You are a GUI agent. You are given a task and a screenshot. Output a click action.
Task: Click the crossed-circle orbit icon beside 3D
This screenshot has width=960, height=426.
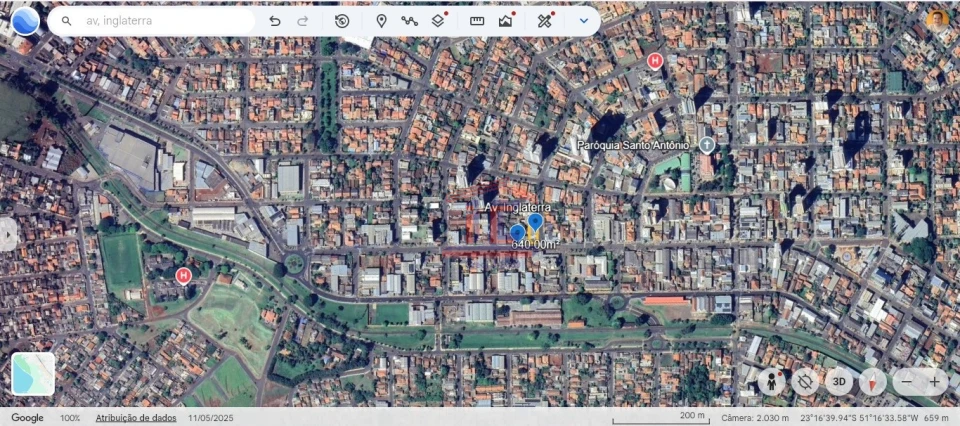pyautogui.click(x=805, y=381)
